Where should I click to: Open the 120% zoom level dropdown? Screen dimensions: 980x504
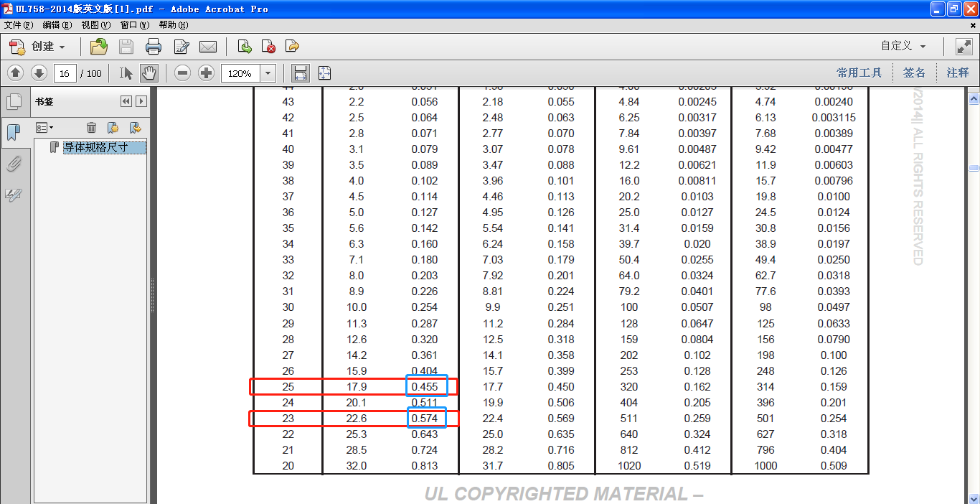point(268,73)
